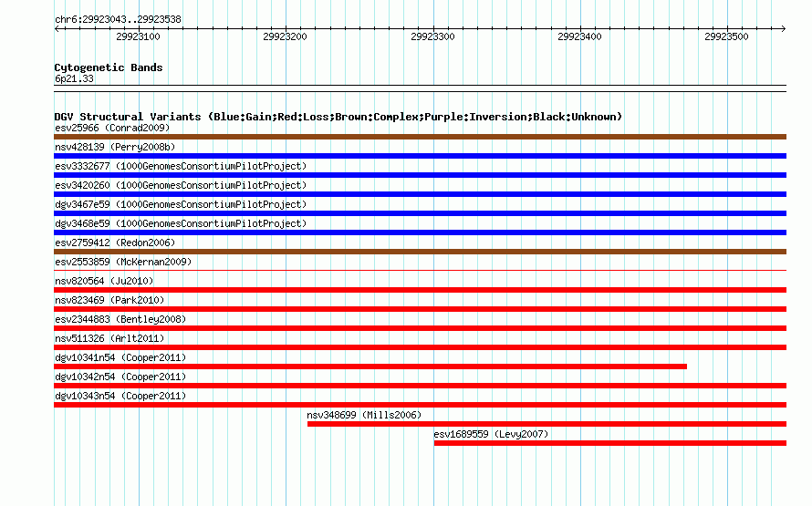Select the blue bar under dgv3468e59 label

click(x=420, y=232)
